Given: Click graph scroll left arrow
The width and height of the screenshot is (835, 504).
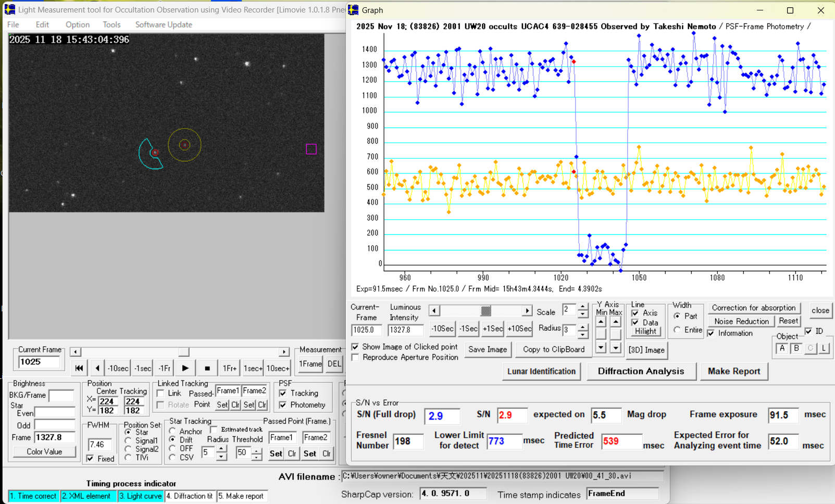Looking at the screenshot, I should (434, 311).
